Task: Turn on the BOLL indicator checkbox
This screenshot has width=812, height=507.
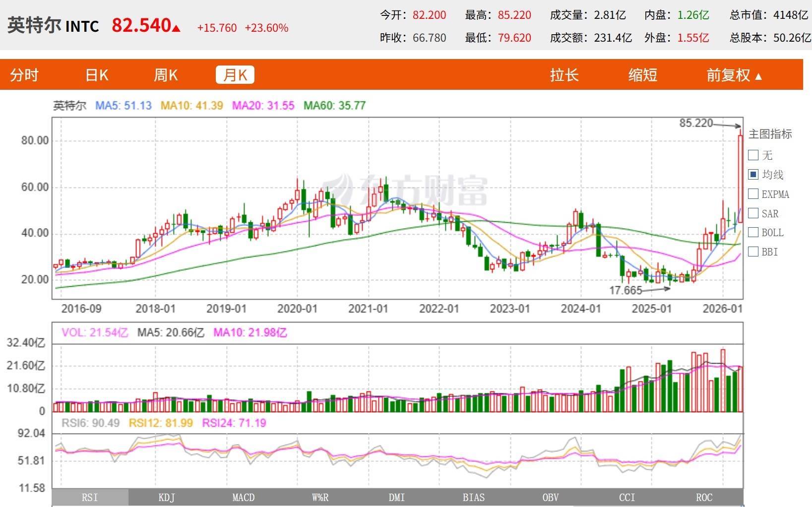Action: 753,232
